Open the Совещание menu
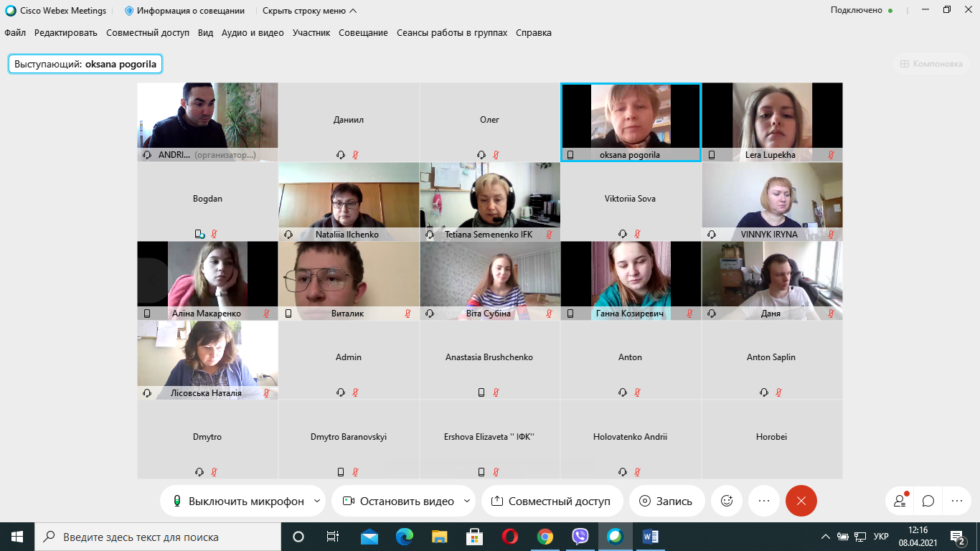980x551 pixels. [x=363, y=33]
